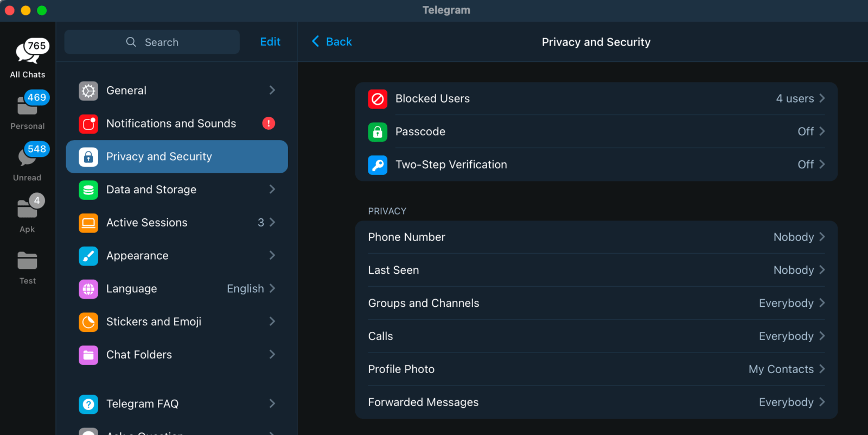Click the Stickers and Emoji icon
Image resolution: width=868 pixels, height=435 pixels.
(x=88, y=322)
